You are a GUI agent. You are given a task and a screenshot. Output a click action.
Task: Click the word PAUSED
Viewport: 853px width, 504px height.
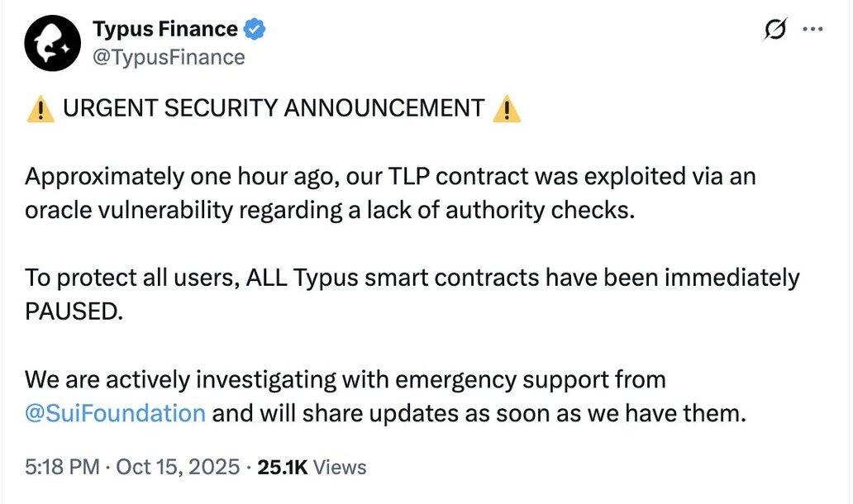click(x=73, y=311)
